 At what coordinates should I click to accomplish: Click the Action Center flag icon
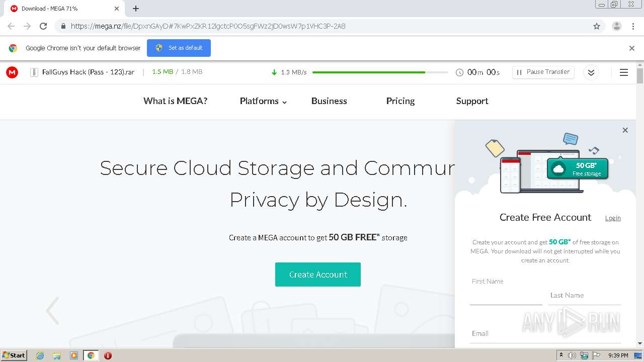pos(596,355)
